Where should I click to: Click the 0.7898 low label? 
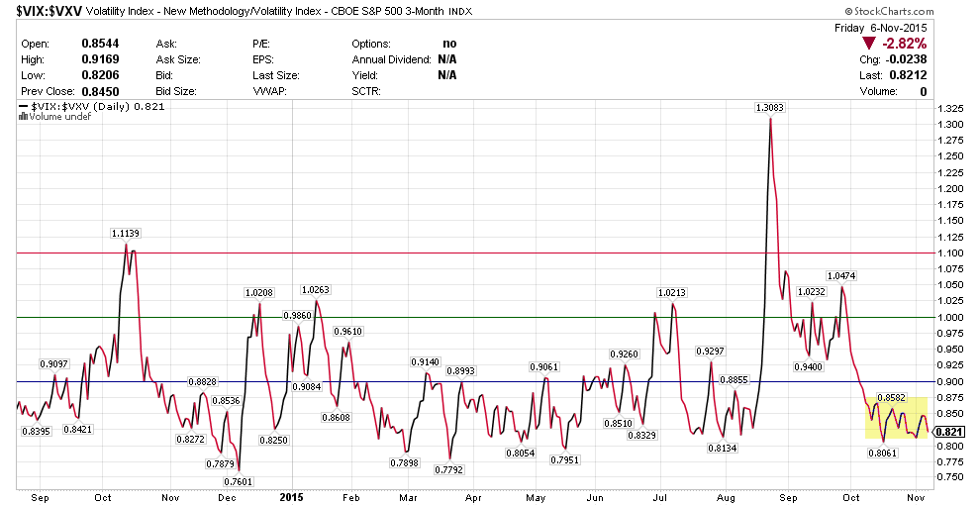pyautogui.click(x=405, y=462)
